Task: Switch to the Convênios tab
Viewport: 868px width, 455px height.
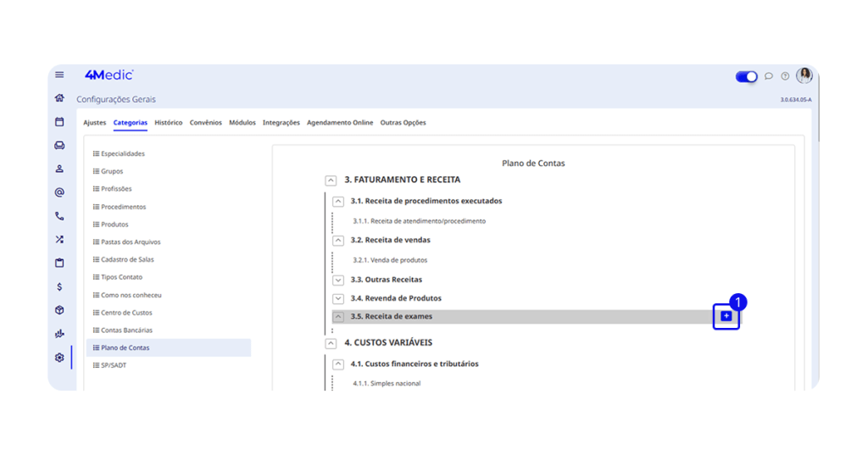Action: click(205, 123)
